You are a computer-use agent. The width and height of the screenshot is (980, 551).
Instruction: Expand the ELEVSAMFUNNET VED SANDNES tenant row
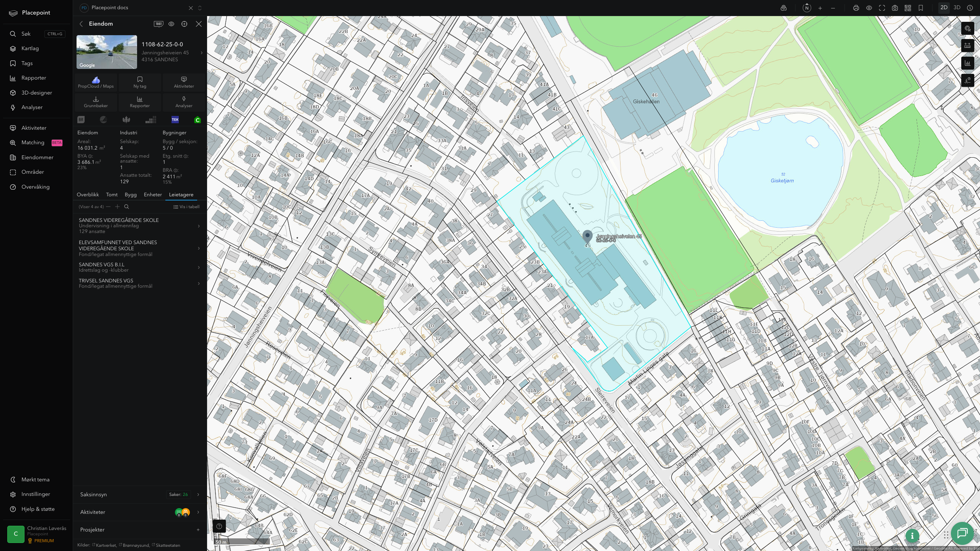[x=139, y=248]
